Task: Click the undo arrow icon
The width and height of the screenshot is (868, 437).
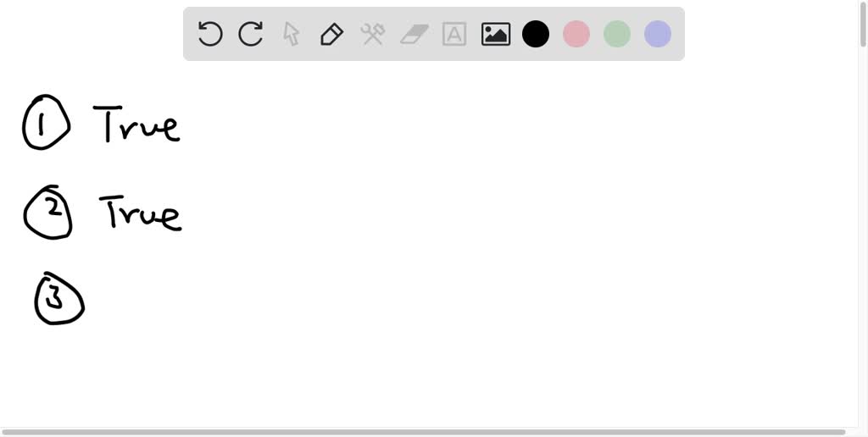Action: point(210,34)
